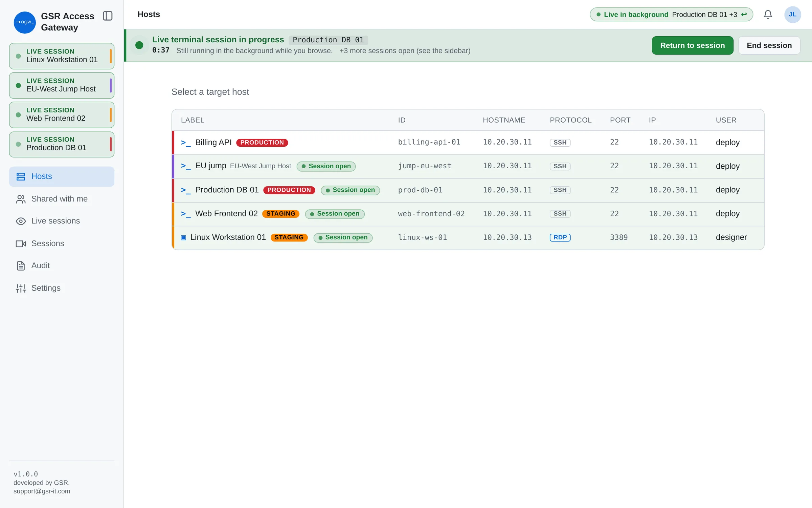Open the JL user avatar
This screenshot has height=508, width=812.
pyautogui.click(x=792, y=15)
